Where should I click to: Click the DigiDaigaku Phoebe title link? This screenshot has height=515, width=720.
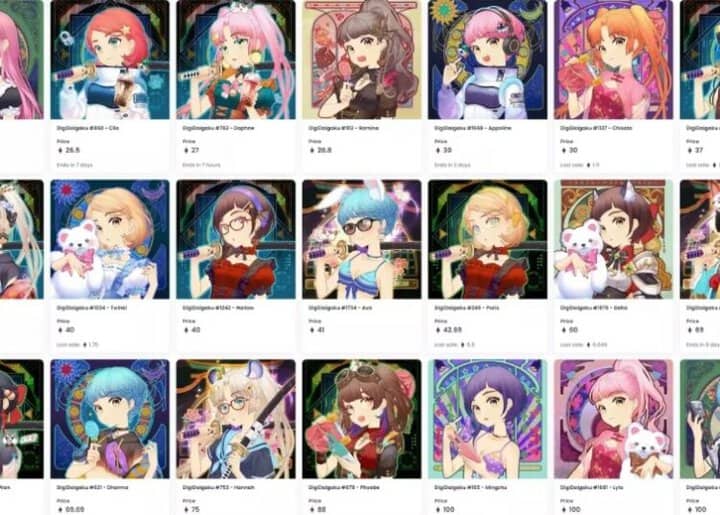tap(340, 487)
